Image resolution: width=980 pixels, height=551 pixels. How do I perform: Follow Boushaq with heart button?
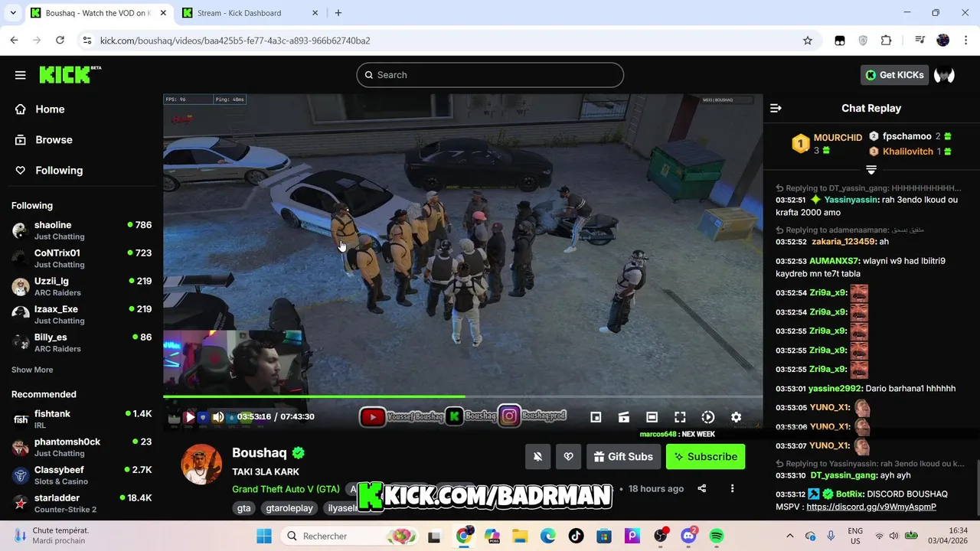tap(568, 457)
